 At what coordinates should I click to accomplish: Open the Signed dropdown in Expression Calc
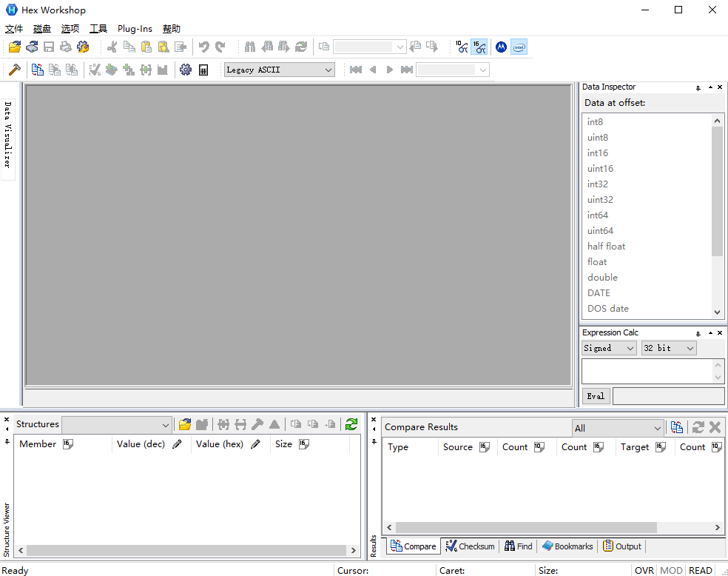pos(609,348)
